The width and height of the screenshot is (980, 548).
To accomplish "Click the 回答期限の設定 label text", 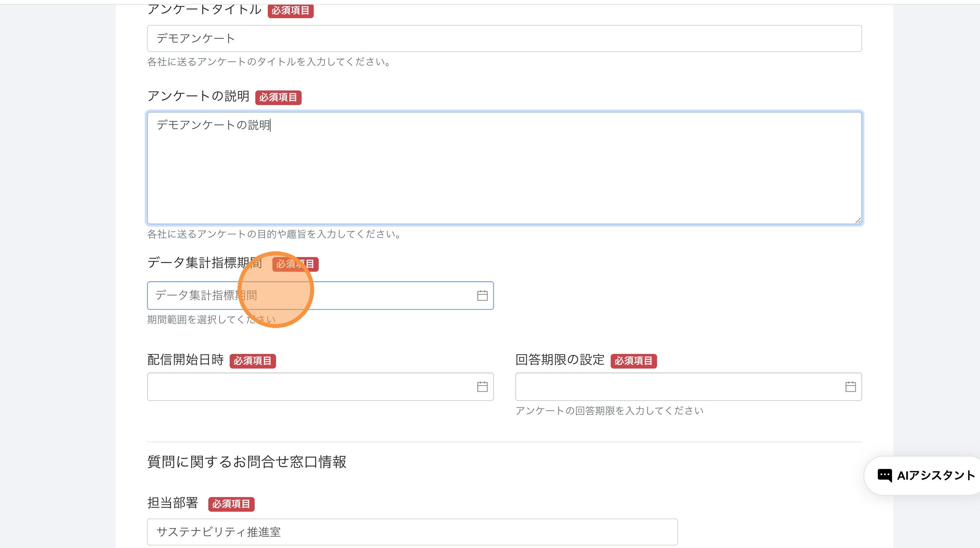I will pyautogui.click(x=560, y=359).
